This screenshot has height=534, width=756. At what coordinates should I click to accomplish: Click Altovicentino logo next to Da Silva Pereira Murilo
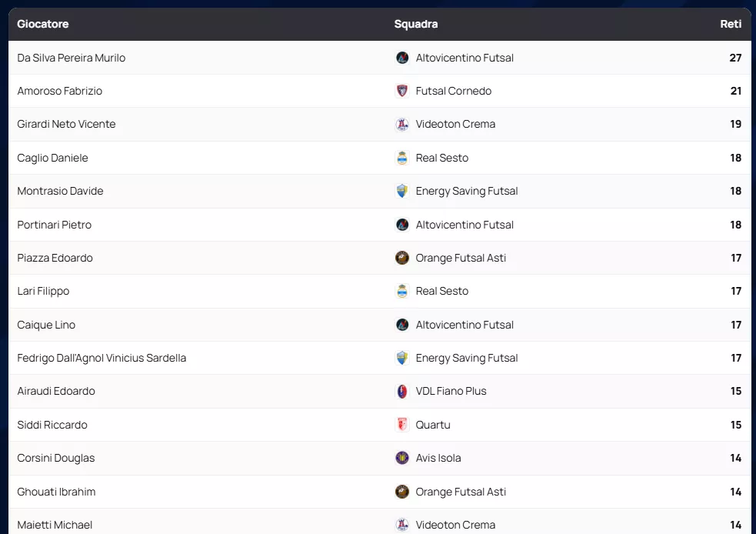coord(401,58)
